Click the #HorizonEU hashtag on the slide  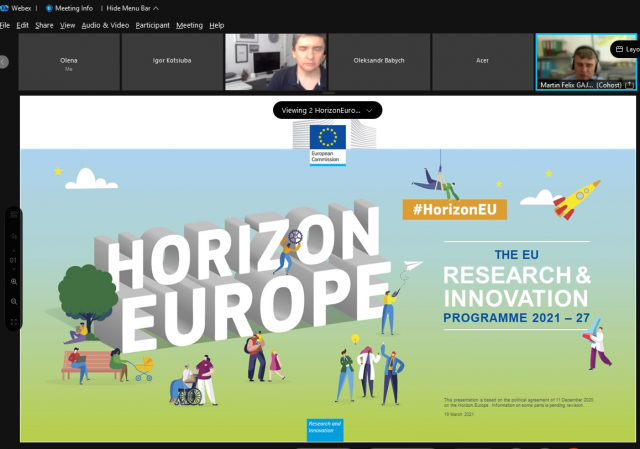[x=455, y=209]
